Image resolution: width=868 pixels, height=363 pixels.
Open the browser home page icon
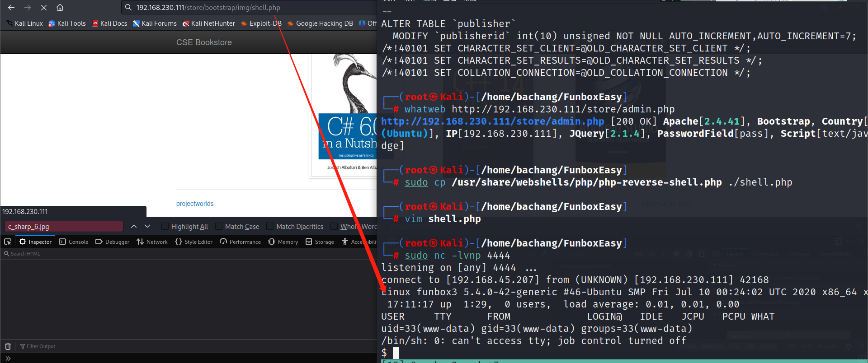[x=60, y=8]
